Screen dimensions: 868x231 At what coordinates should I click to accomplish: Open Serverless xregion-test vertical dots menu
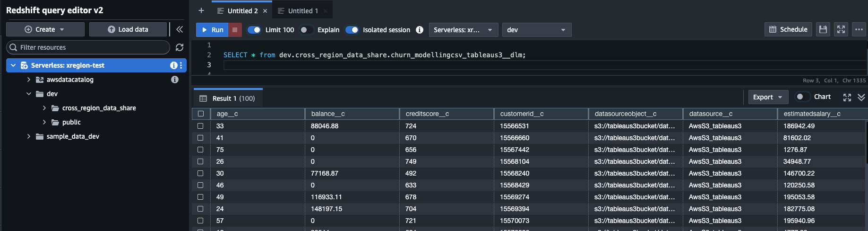point(181,65)
